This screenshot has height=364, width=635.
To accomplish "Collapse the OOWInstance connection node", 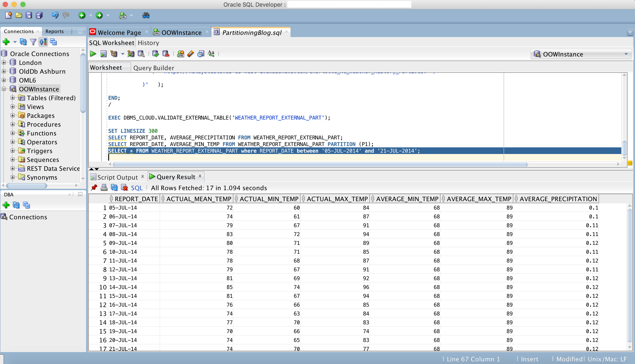I will 4,89.
